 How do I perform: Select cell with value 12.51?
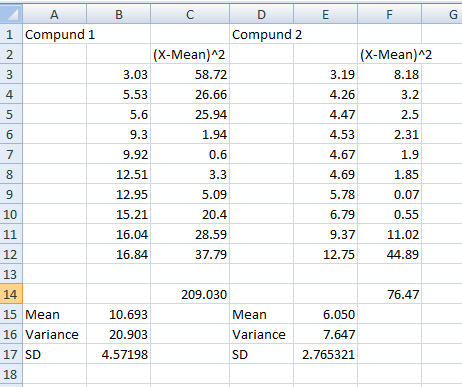point(118,174)
